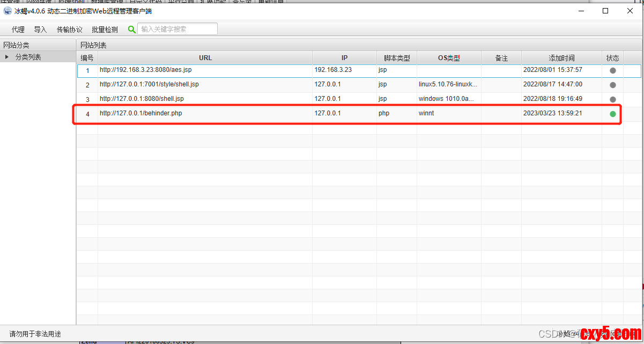
Task: Open the 代理 menu
Action: click(x=18, y=30)
